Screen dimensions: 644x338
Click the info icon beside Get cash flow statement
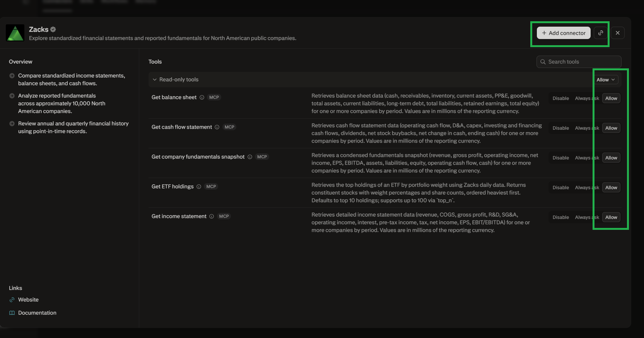click(x=217, y=127)
